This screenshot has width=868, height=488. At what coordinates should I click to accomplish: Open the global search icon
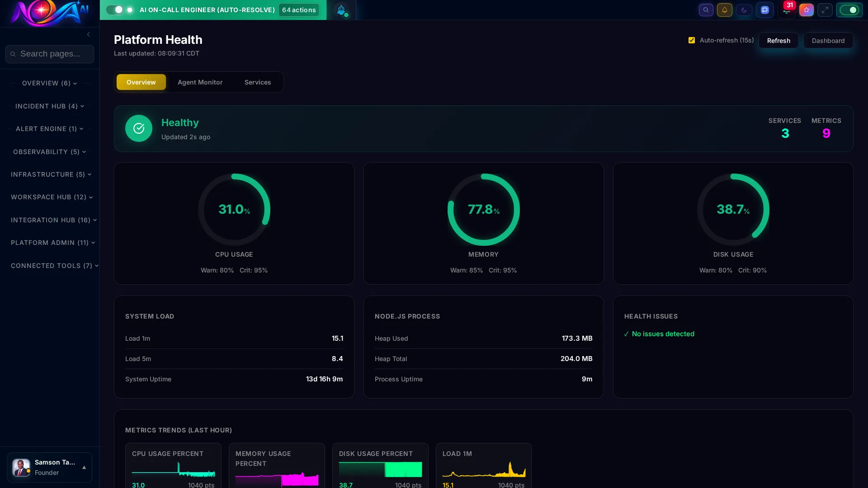[706, 9]
